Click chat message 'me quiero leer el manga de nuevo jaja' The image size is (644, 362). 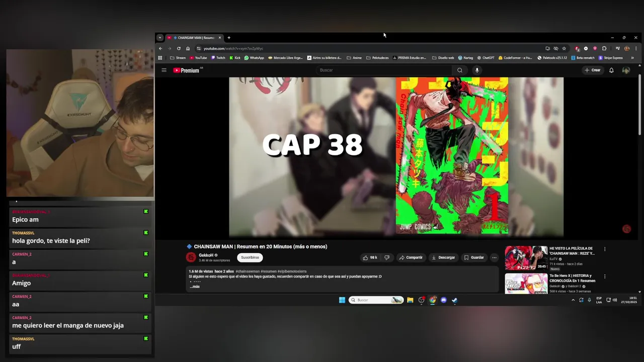tap(68, 326)
